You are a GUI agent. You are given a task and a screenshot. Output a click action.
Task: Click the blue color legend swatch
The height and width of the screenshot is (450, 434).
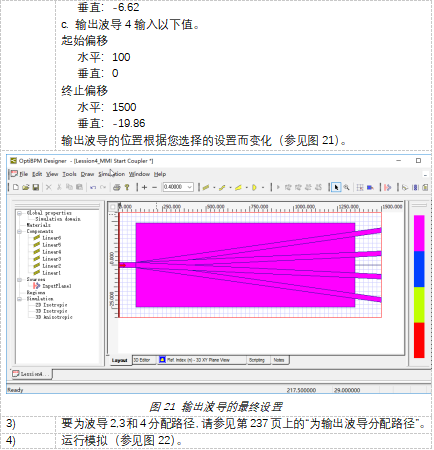[419, 269]
